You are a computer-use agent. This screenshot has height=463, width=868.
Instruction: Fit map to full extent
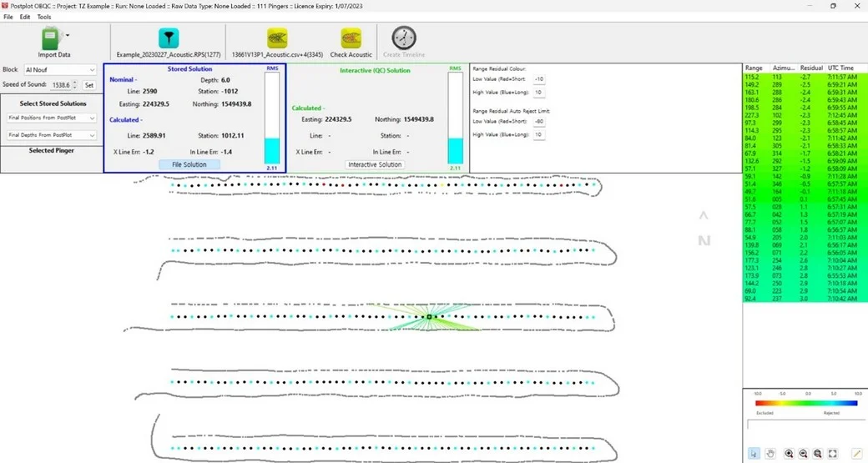[x=832, y=453]
